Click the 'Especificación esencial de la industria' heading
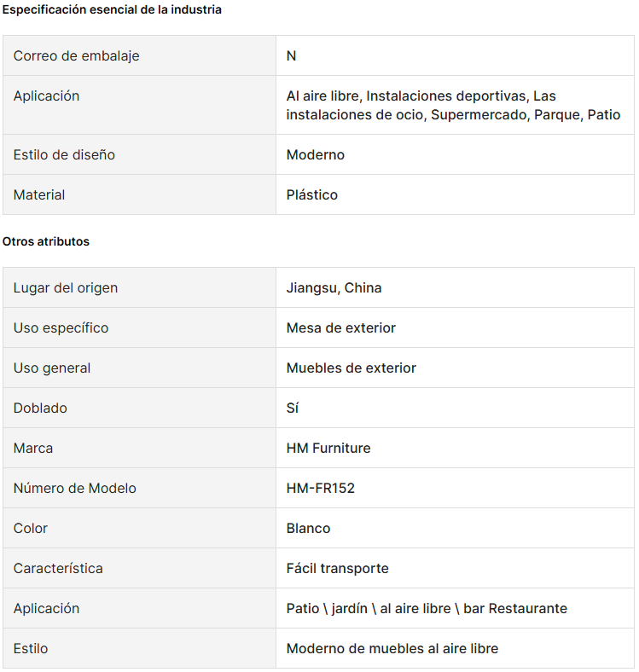Image resolution: width=639 pixels, height=672 pixels. pyautogui.click(x=112, y=9)
